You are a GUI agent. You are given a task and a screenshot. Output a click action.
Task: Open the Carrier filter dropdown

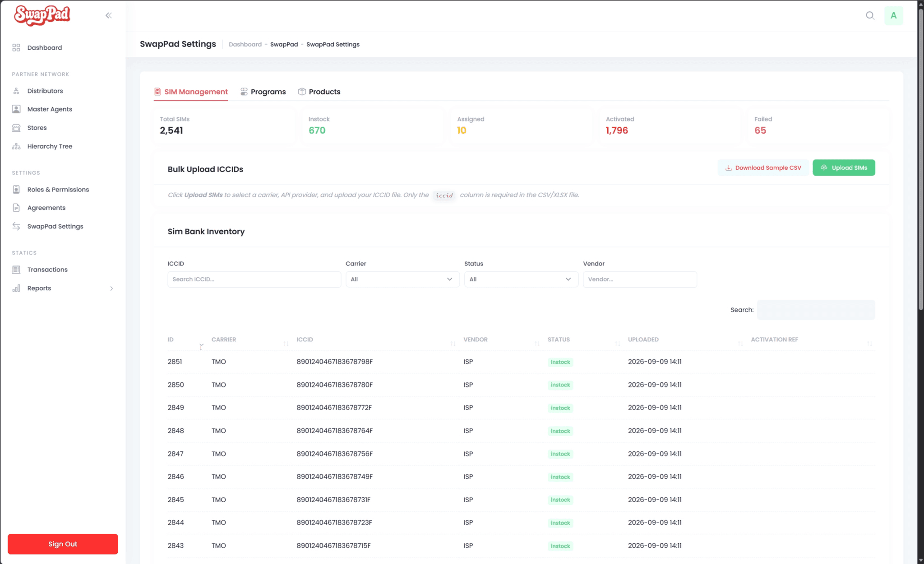402,280
